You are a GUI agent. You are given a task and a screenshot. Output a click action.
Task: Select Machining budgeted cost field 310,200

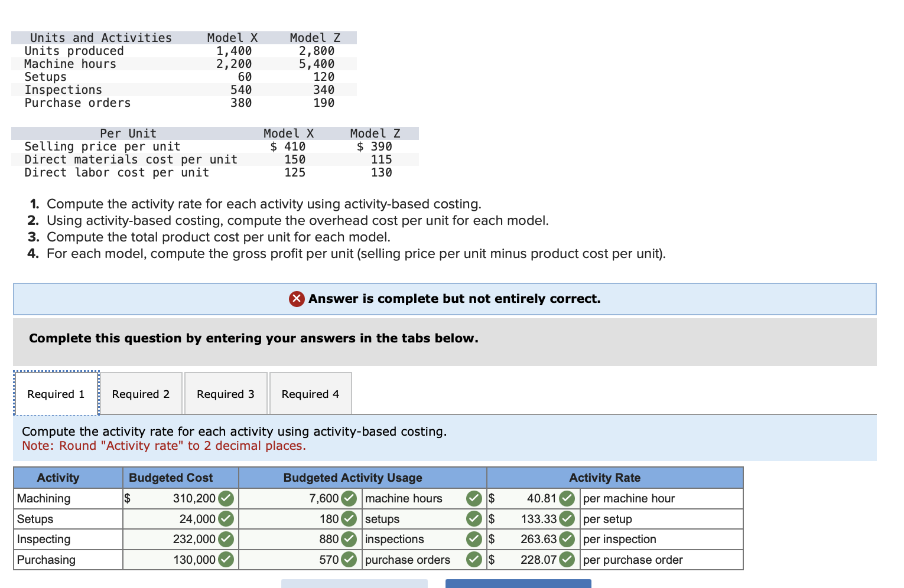tap(180, 499)
